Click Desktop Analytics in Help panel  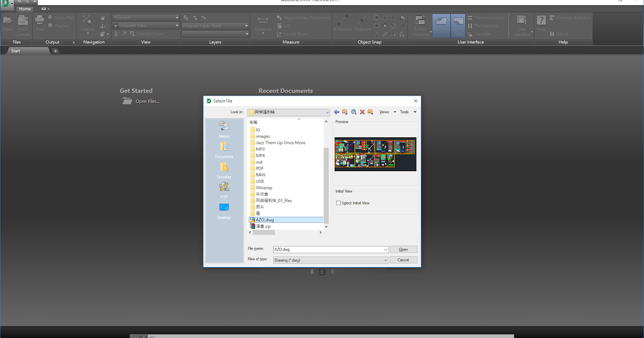pos(570,18)
